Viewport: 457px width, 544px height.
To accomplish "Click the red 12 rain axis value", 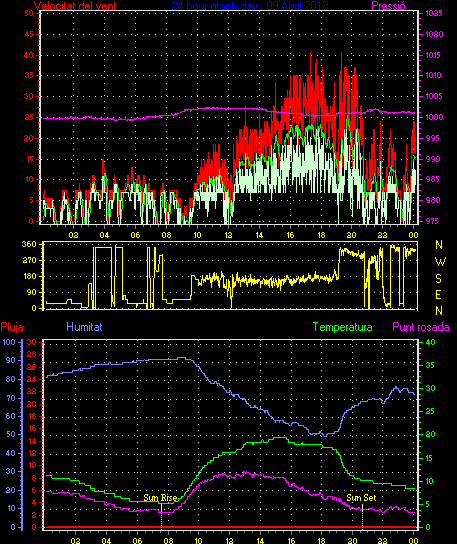I will point(32,453).
